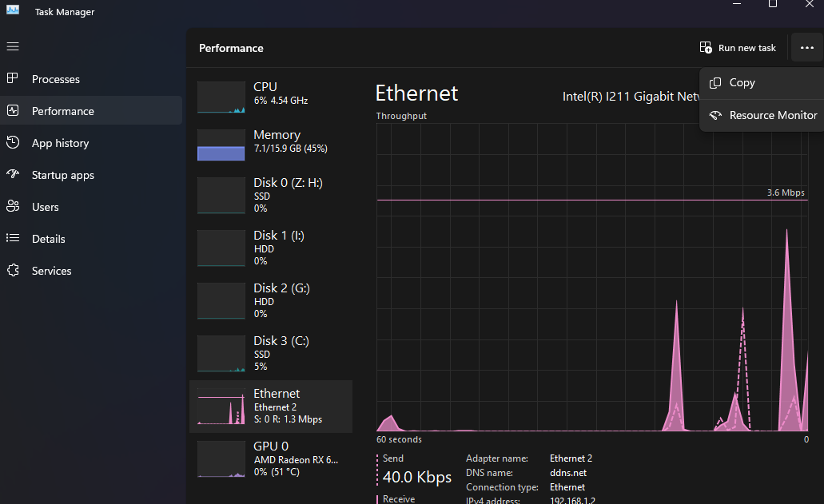
Task: Select the CPU performance graph entry
Action: click(270, 93)
